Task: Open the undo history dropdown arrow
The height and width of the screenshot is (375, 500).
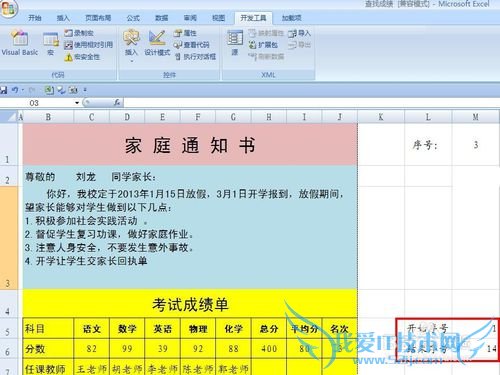Action: point(23,90)
